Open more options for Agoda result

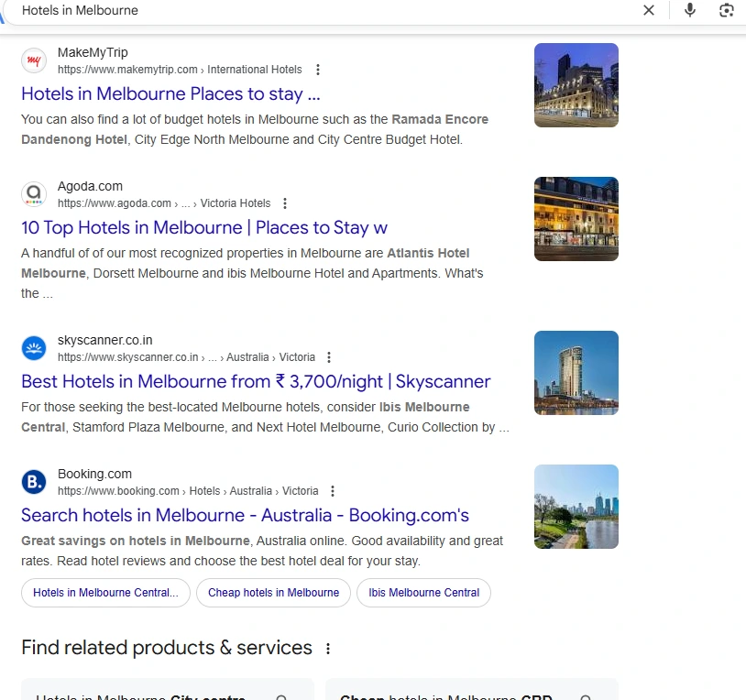coord(285,203)
